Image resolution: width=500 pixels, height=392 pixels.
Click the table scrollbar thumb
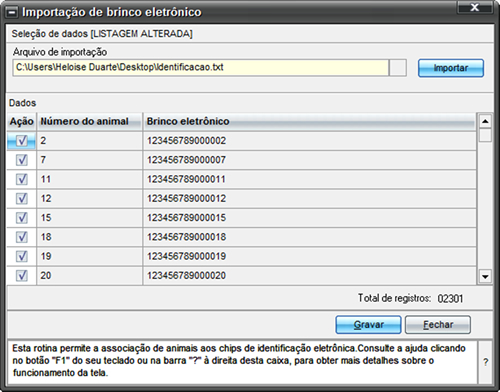point(485,135)
